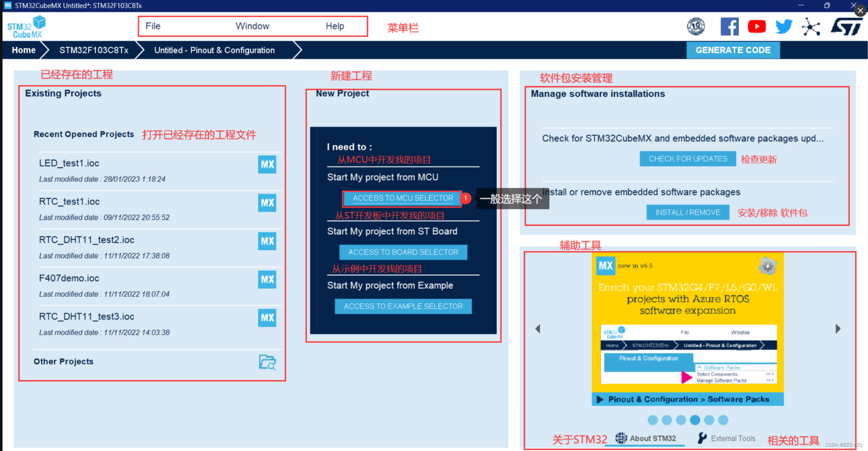The image size is (868, 451).
Task: Open the File menu
Action: point(153,26)
